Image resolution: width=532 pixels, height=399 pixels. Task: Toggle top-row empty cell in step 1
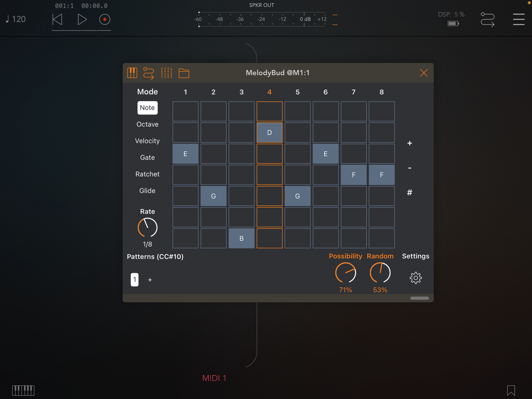(185, 111)
